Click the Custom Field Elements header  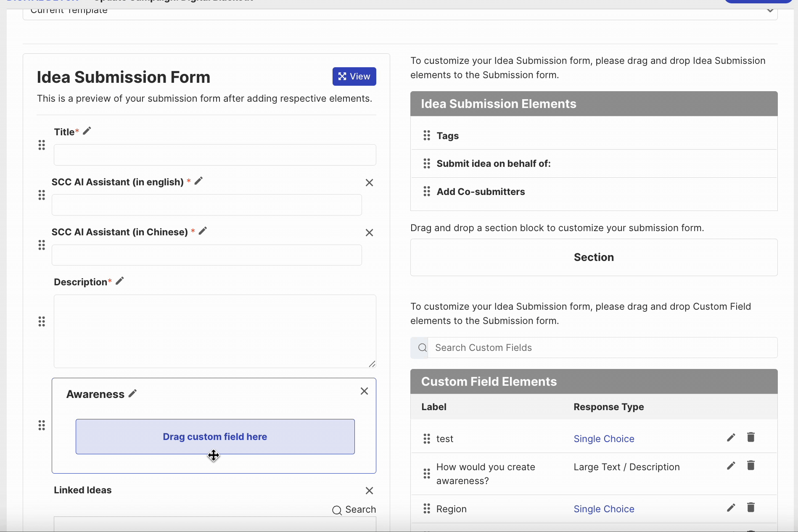coord(594,382)
